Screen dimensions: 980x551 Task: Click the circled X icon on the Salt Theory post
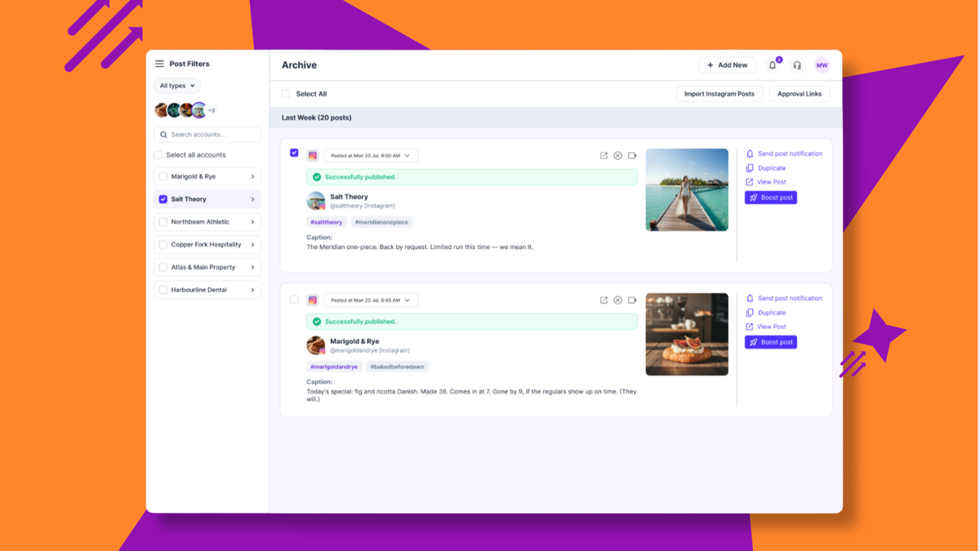[x=618, y=155]
